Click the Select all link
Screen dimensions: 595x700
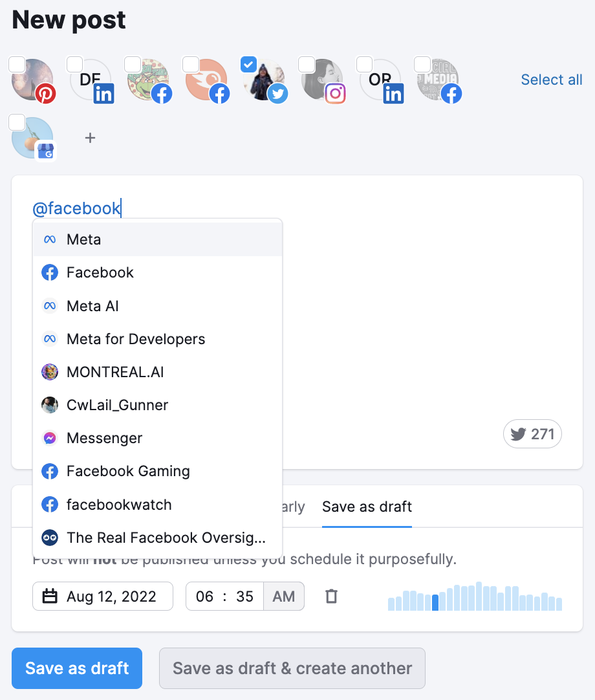coord(552,80)
